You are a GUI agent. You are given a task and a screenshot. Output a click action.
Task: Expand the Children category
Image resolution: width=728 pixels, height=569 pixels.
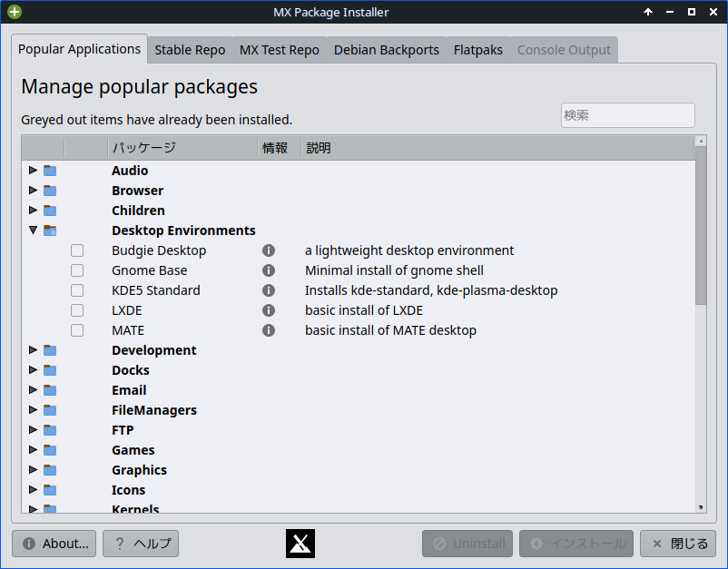click(33, 211)
